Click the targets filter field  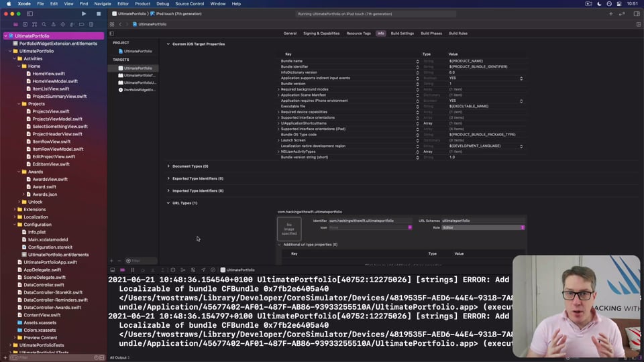coord(141,261)
